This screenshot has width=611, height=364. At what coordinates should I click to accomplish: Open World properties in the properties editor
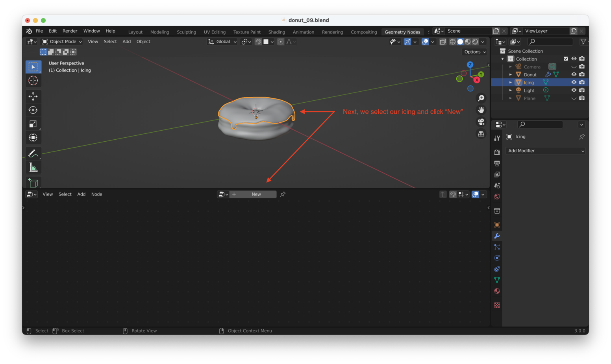pyautogui.click(x=497, y=196)
